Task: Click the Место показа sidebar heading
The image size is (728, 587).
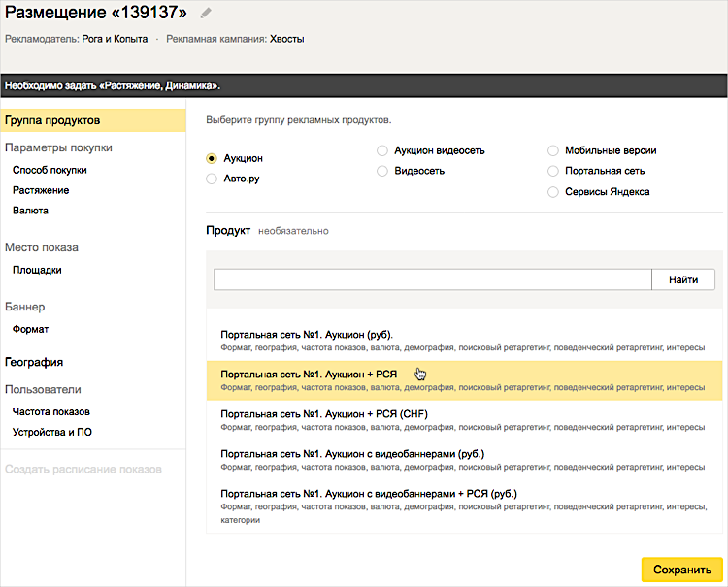Action: (42, 247)
